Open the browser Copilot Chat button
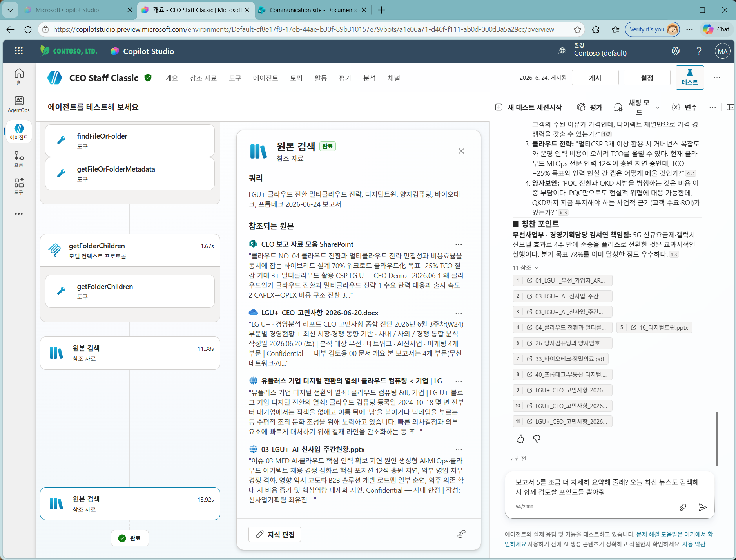736x560 pixels. tap(716, 29)
